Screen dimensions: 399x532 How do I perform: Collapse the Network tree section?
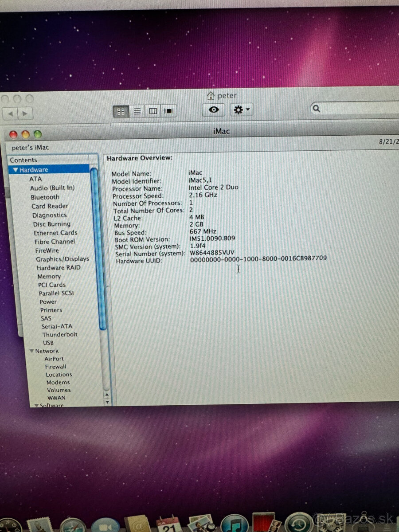31,350
